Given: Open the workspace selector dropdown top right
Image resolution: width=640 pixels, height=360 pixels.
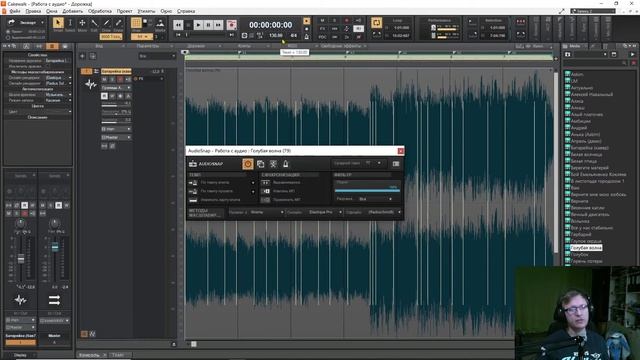Looking at the screenshot, I should (x=593, y=11).
